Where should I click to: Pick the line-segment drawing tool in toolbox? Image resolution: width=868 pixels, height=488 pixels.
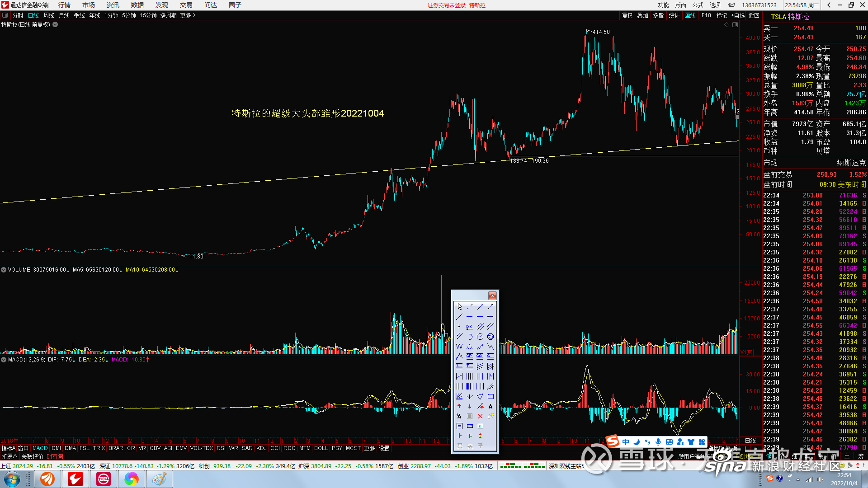(470, 306)
